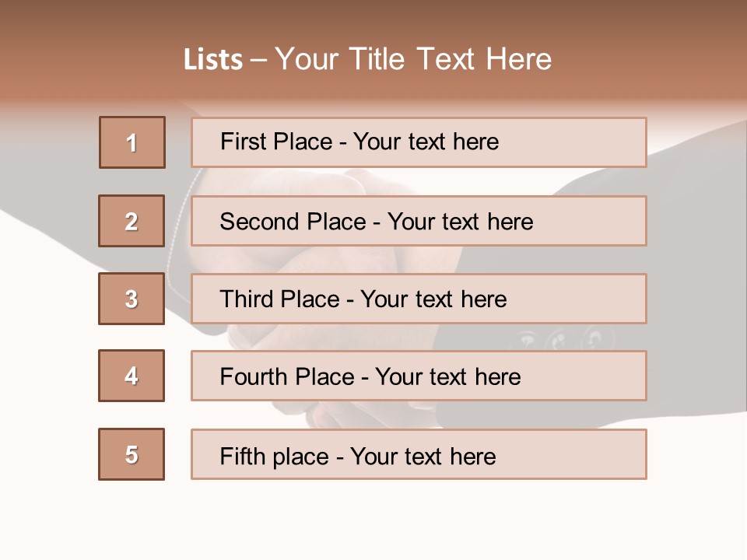Click the gap between boxes 1 and 2
The height and width of the screenshot is (560, 747).
pyautogui.click(x=132, y=181)
